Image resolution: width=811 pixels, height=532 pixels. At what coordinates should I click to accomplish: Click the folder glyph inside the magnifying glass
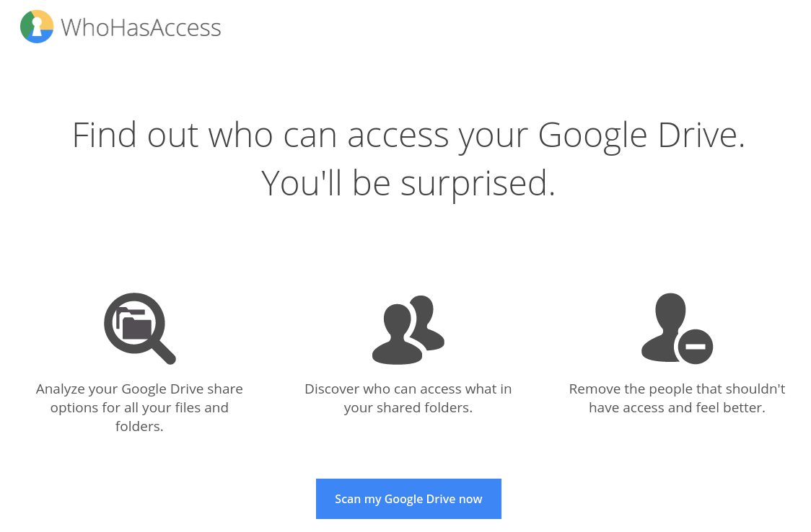(134, 324)
